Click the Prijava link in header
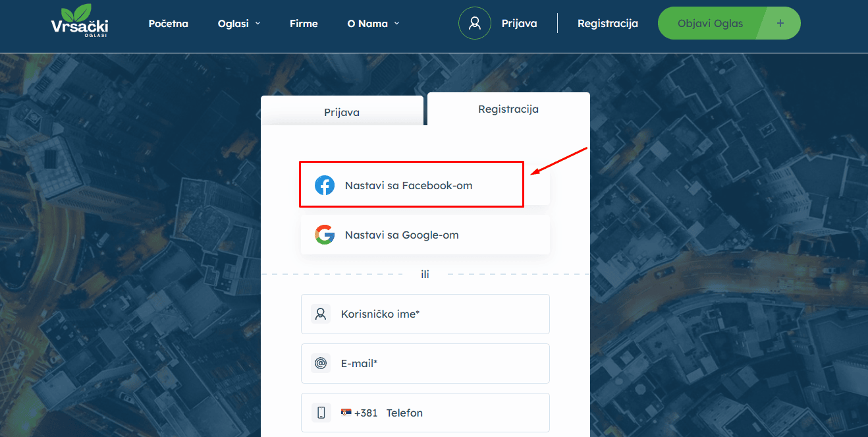The height and width of the screenshot is (437, 868). [x=520, y=23]
